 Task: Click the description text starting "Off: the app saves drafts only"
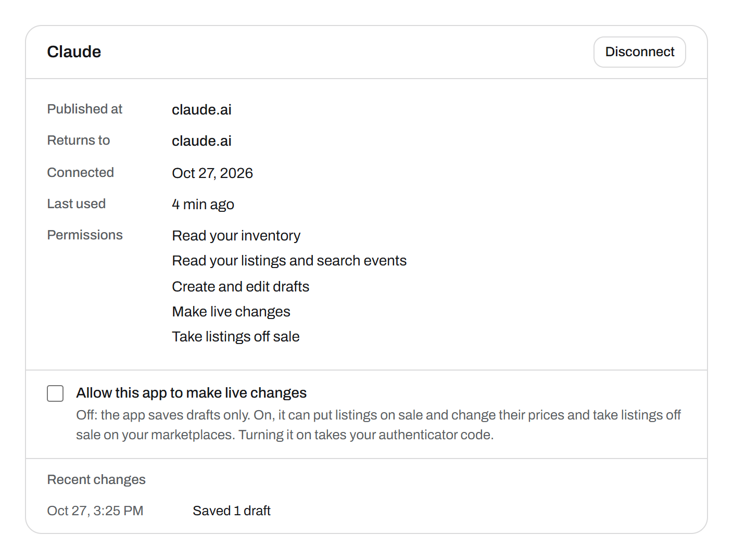378,425
